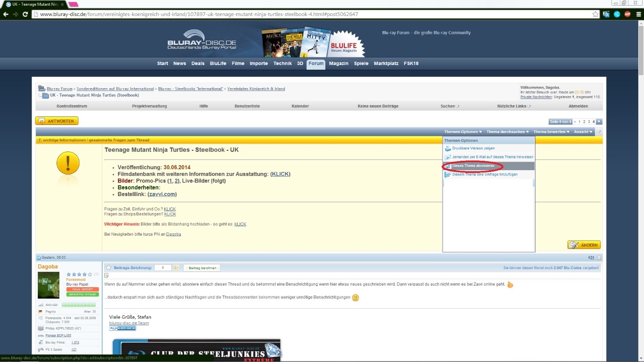644x362 pixels.
Task: Select Jemanden per E-Mail auf dieses Thema hinweisen
Action: click(x=493, y=157)
